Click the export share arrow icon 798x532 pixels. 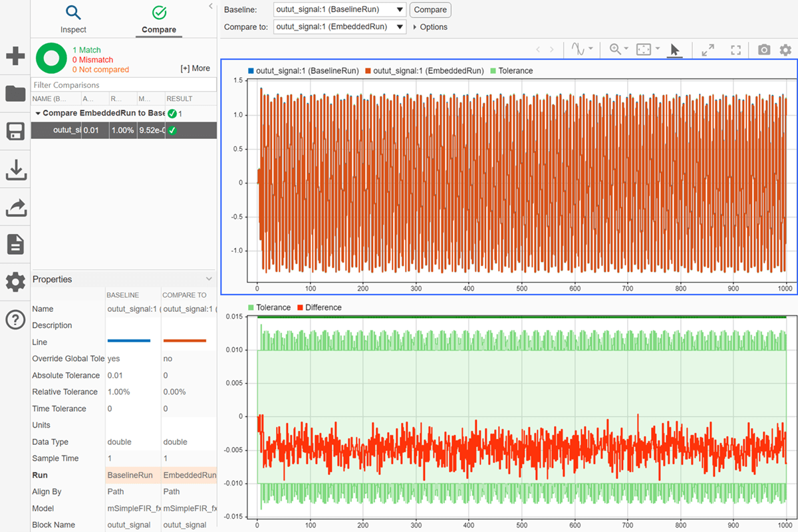click(15, 208)
